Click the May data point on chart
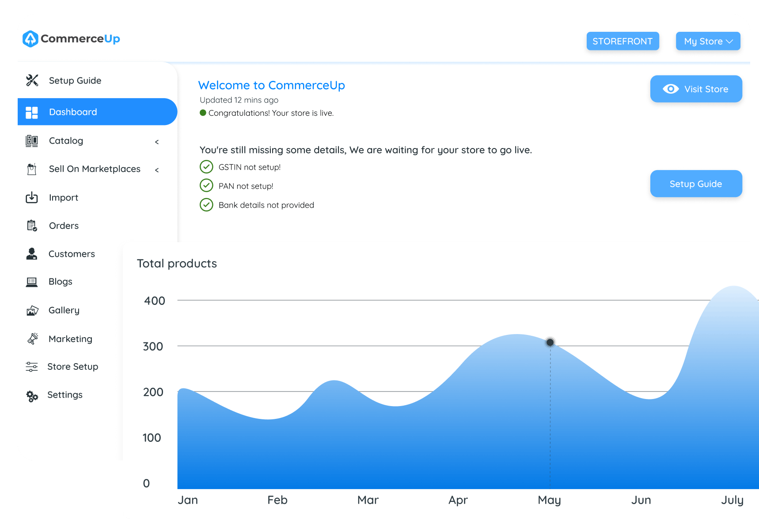Screen dimensions: 759x532 point(550,342)
